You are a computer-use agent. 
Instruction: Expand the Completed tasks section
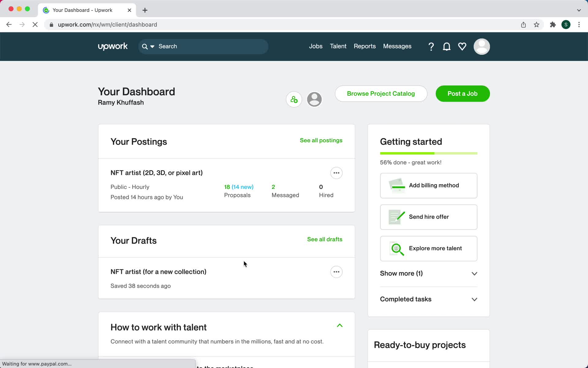[428, 299]
